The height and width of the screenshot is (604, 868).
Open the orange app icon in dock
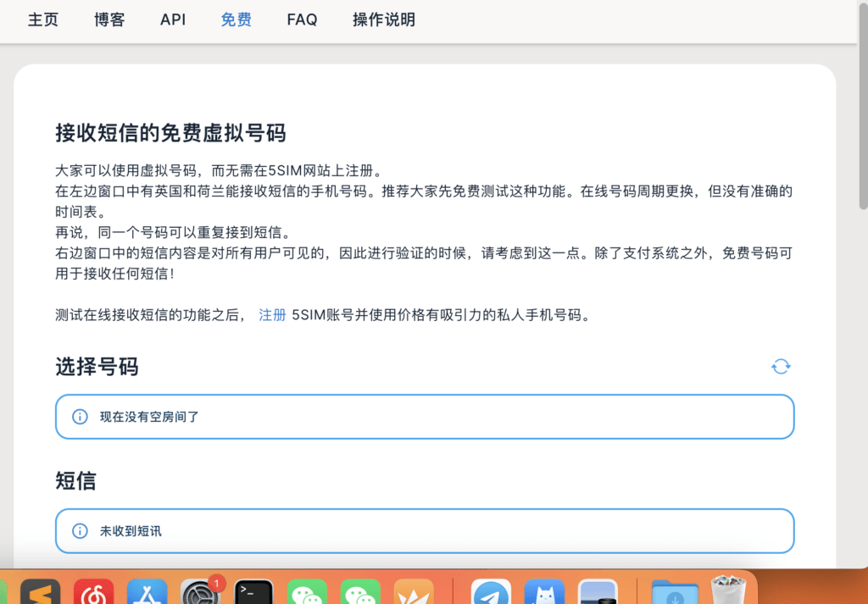pyautogui.click(x=414, y=591)
